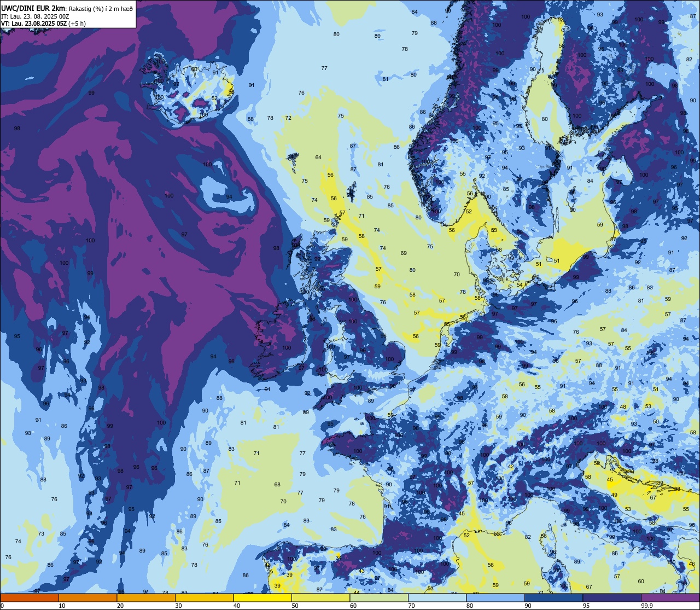
Task: Click the map humidity value "72"
Action: (288, 118)
